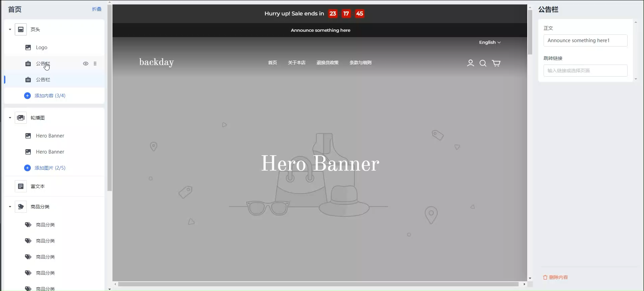Open the English language dropdown
Screen dimensions: 644x291
pos(490,42)
